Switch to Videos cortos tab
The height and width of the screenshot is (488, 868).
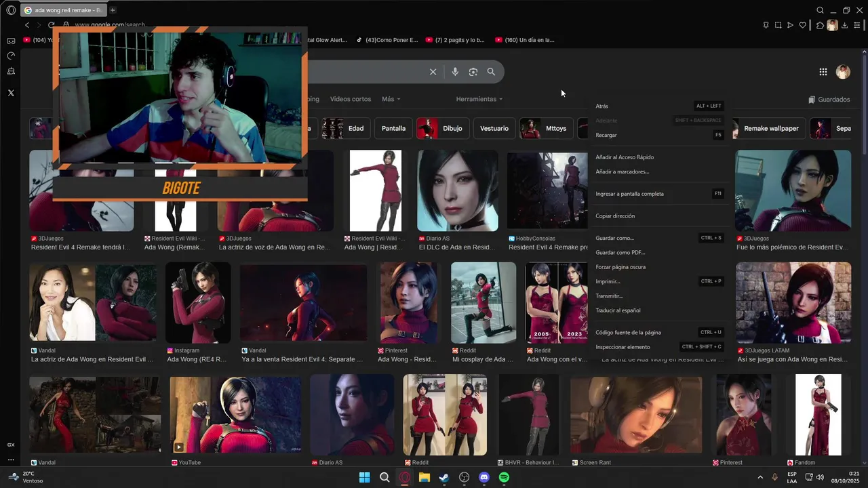click(351, 99)
